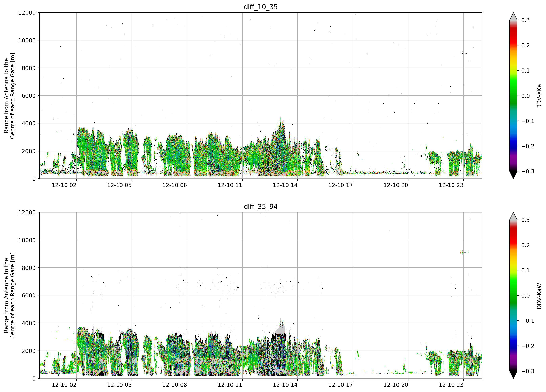The image size is (546, 392).
Task: Click the 2000 y-tick label in diff_10_35 plot
Action: click(29, 151)
